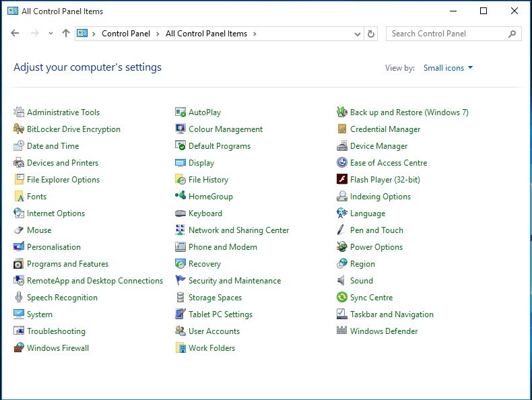Expand the address bar history dropdown
Viewport: 532px width, 400px height.
pyautogui.click(x=358, y=34)
